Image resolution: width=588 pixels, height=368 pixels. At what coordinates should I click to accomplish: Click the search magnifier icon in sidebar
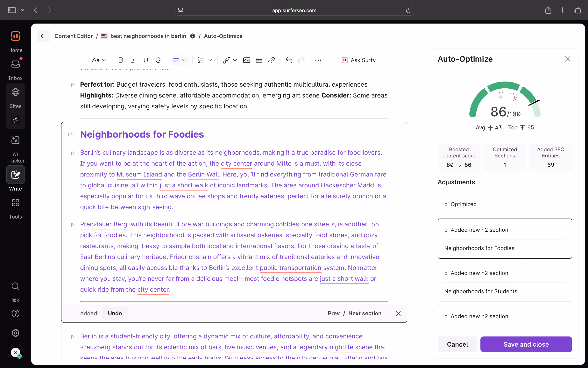(15, 286)
